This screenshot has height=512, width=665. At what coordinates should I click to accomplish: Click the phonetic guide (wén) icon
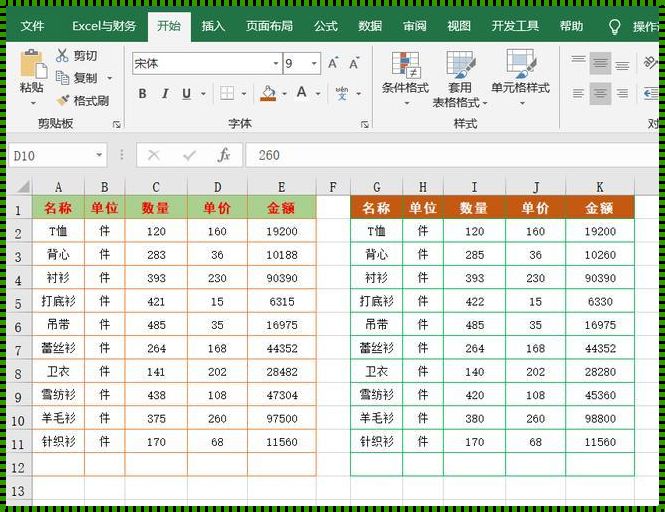coord(342,93)
